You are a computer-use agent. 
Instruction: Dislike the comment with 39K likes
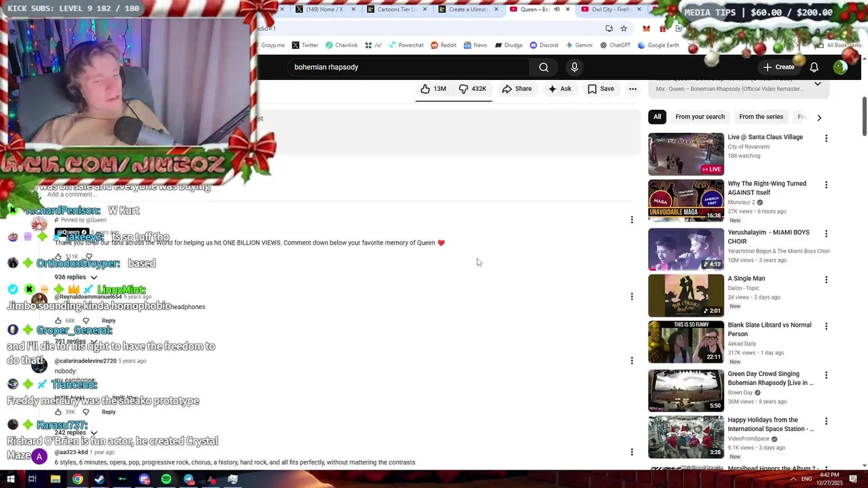click(86, 412)
